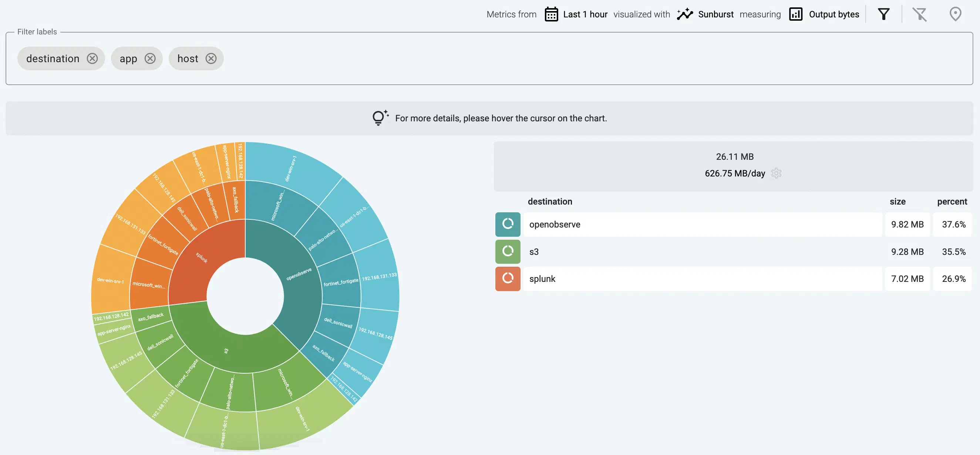Open the filter funnel icon
The image size is (980, 455).
(x=884, y=14)
